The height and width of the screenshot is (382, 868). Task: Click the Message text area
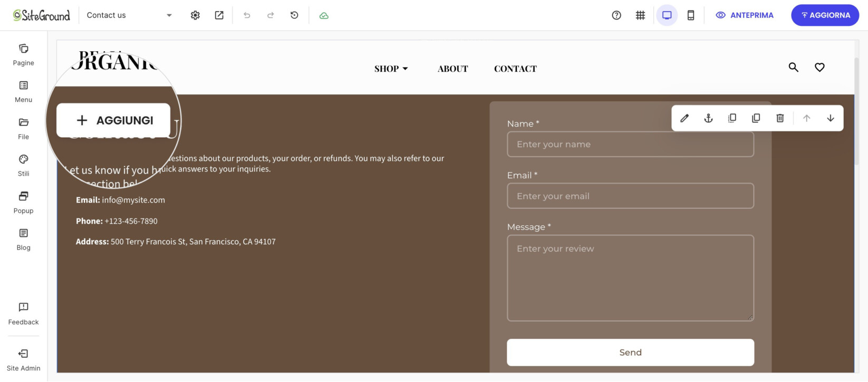[x=631, y=278]
